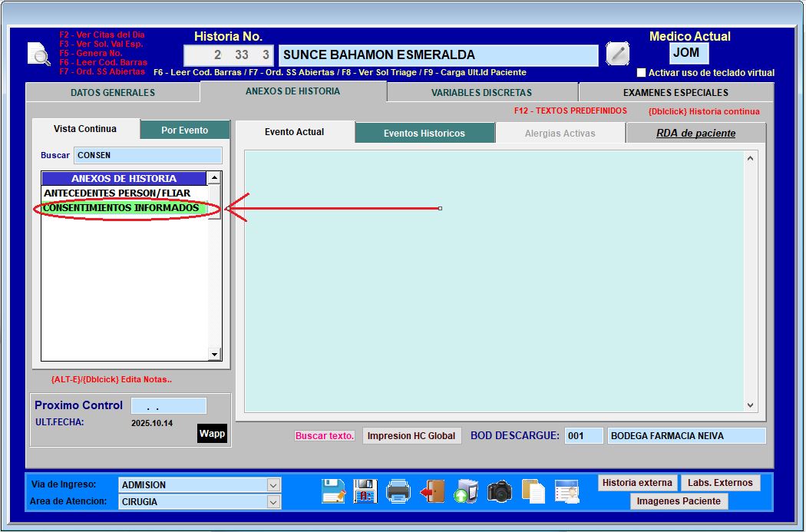Click the annex list scroll-up arrow
Viewport: 806px width, 532px height.
(214, 178)
